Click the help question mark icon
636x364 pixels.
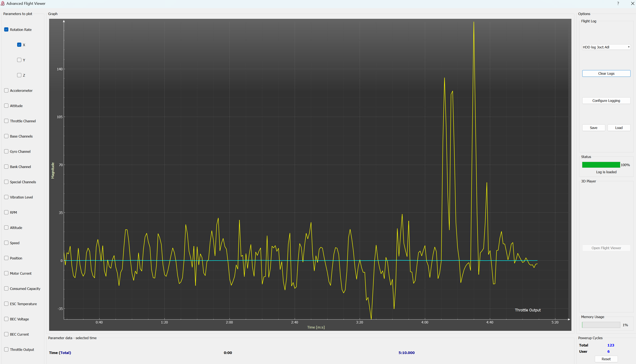click(x=618, y=4)
